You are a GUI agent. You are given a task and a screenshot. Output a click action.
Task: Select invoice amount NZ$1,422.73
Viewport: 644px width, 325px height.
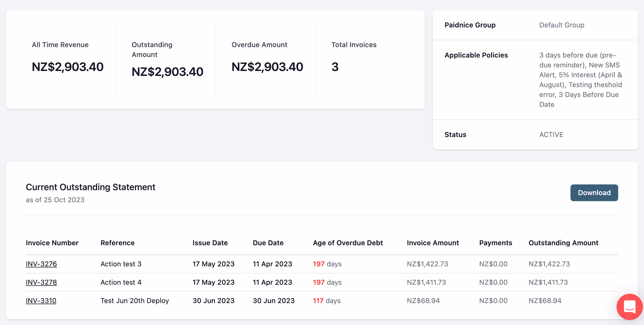click(427, 264)
